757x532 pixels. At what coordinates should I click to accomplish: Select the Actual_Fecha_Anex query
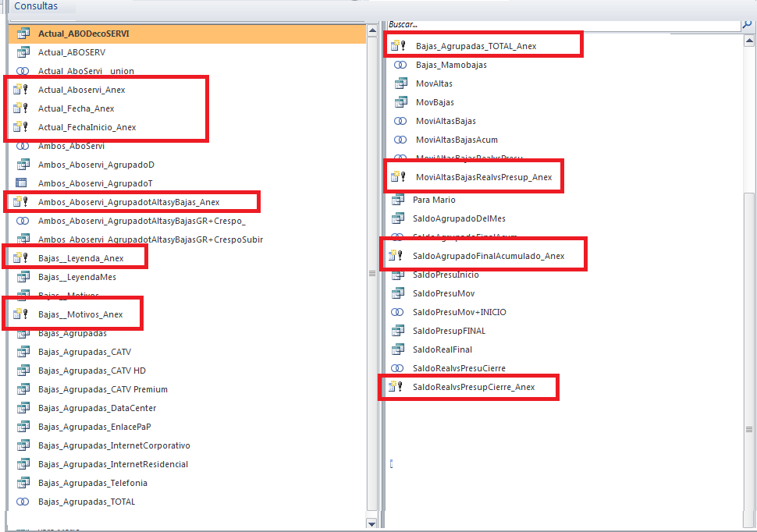(76, 108)
